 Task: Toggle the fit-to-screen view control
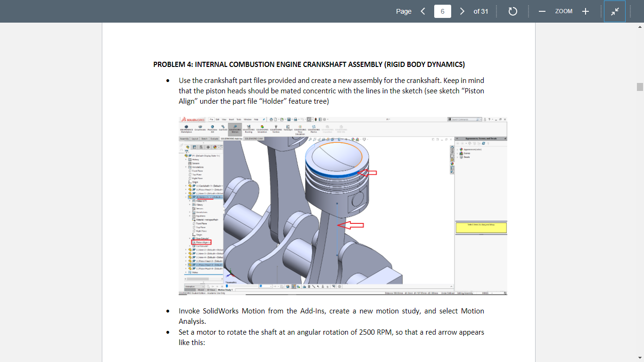(614, 11)
